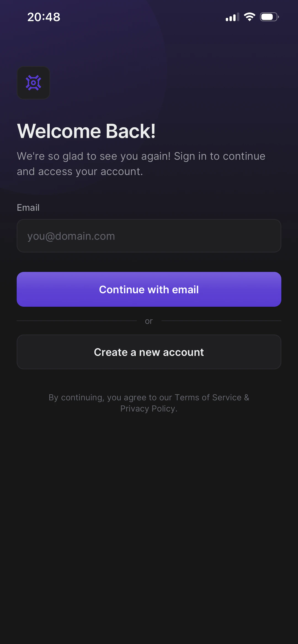Tap the 'By continuing, you agree' text

(149, 403)
